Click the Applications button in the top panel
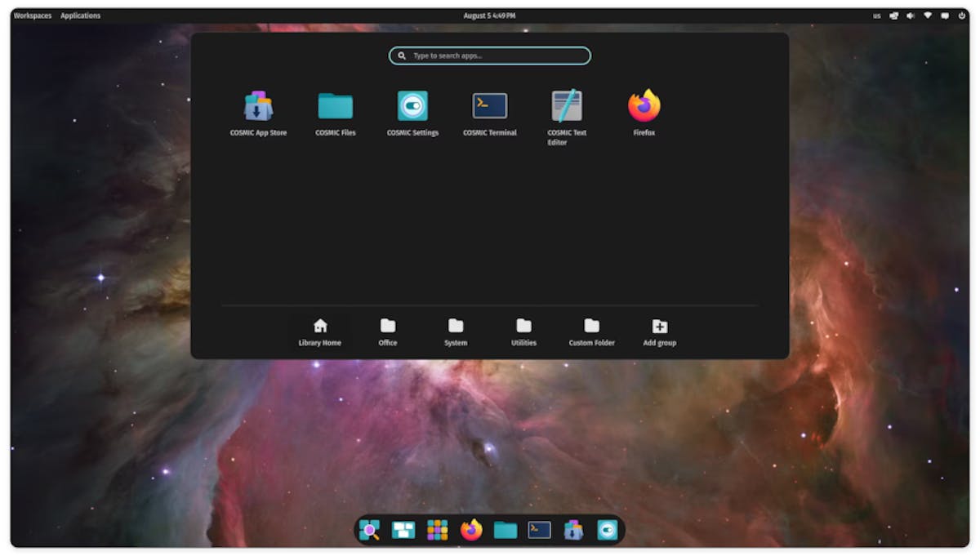This screenshot has height=556, width=980. 81,16
